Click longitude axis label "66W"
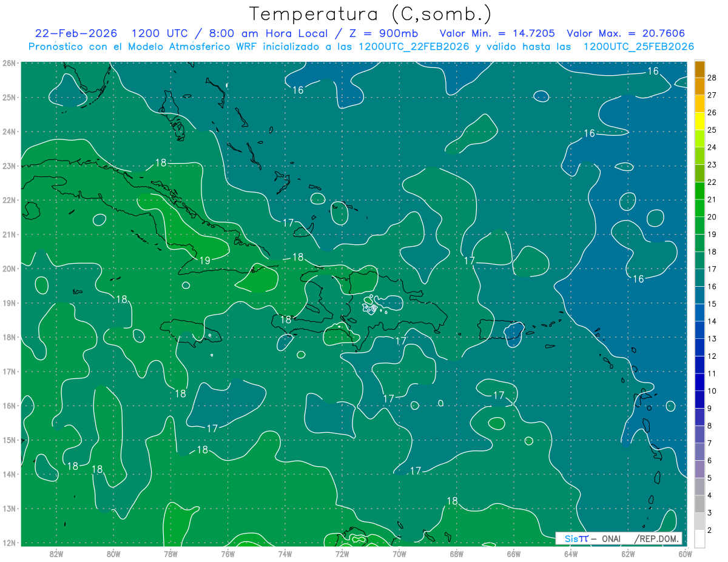Viewport: 728px width, 562px height. click(513, 553)
